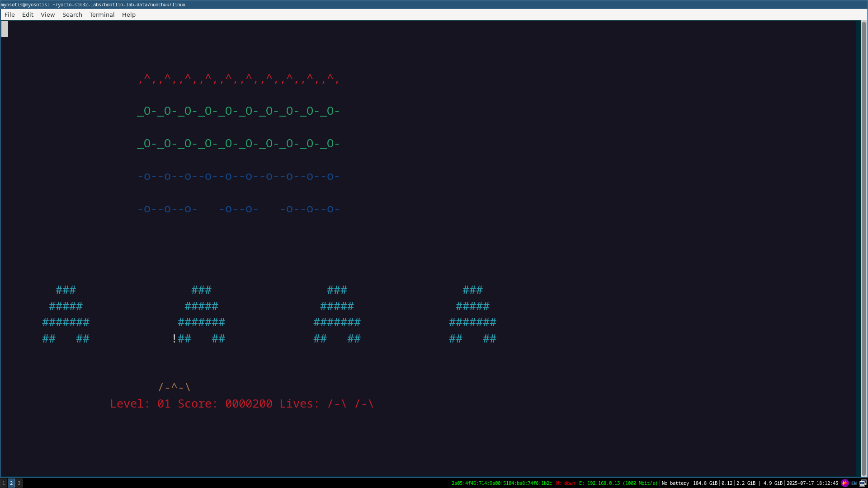Open the Edit menu
Viewport: 868px width, 488px height.
click(28, 14)
